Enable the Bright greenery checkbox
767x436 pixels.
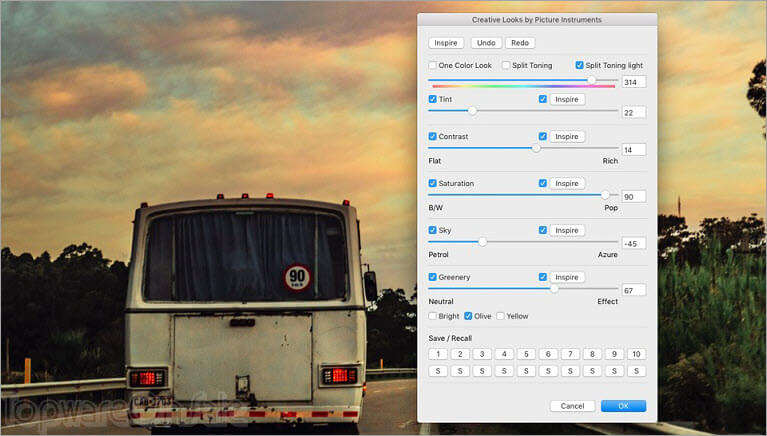432,316
